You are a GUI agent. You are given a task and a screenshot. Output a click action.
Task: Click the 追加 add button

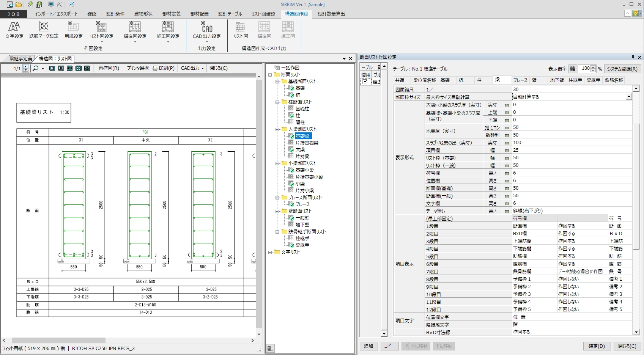368,346
